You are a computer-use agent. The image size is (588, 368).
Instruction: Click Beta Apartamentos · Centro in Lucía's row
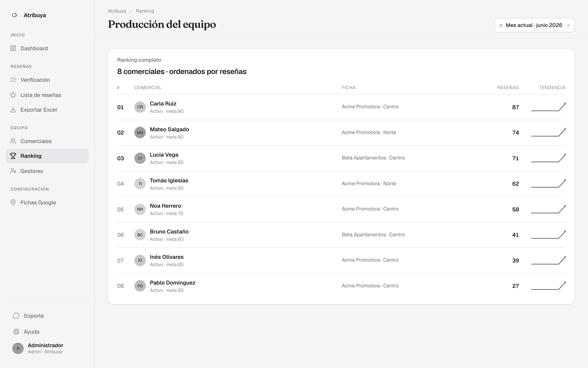pos(373,158)
